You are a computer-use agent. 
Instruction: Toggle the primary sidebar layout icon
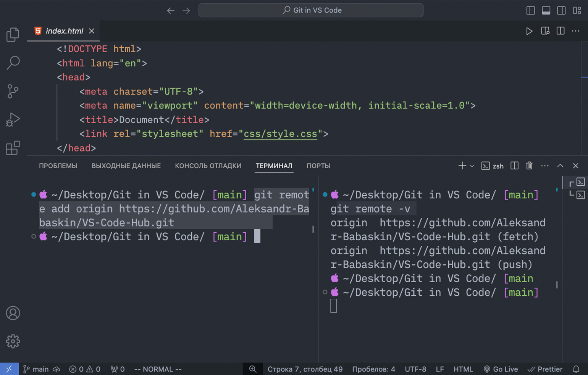click(531, 10)
